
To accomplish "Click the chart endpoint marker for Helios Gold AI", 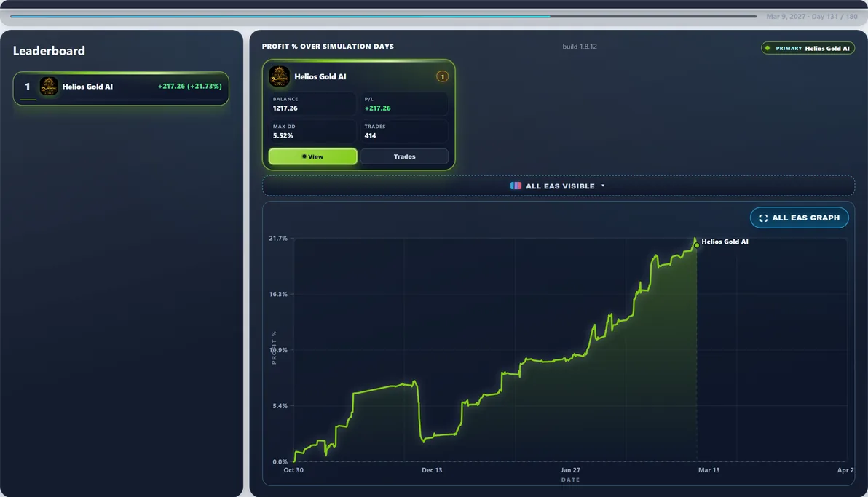I will click(696, 245).
